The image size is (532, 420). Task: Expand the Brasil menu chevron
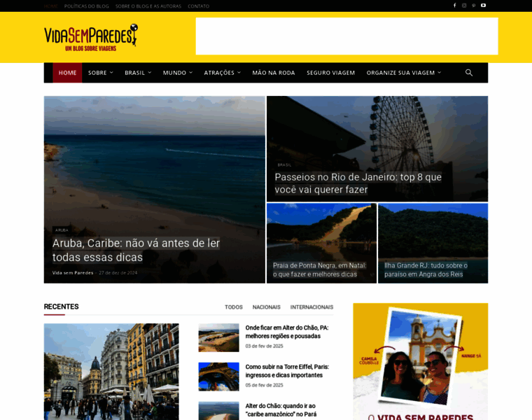150,73
